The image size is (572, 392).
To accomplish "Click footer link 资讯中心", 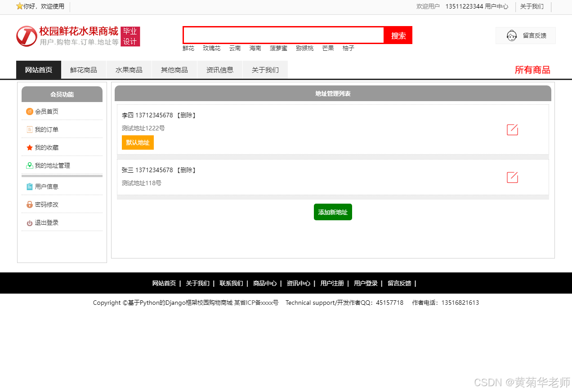I will pos(298,283).
